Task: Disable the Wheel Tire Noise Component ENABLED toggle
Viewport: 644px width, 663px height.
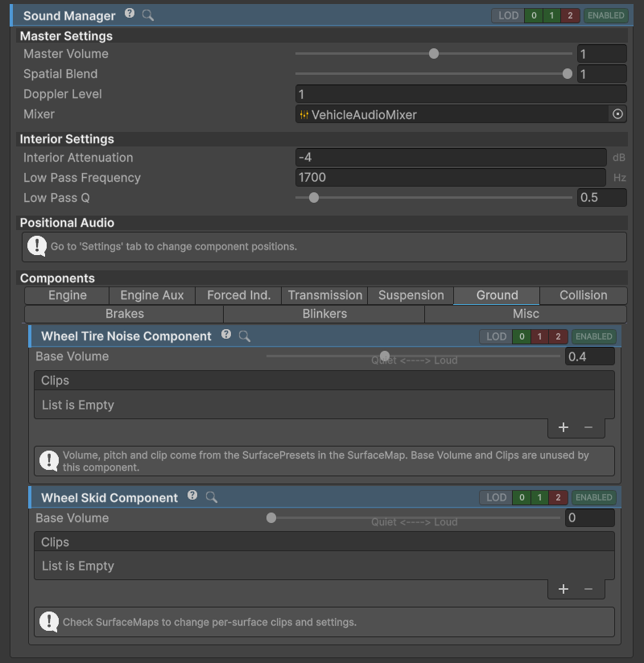Action: (594, 336)
